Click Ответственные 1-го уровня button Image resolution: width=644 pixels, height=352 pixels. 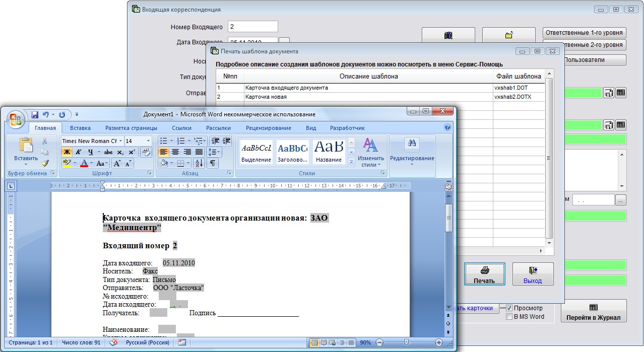pos(585,33)
